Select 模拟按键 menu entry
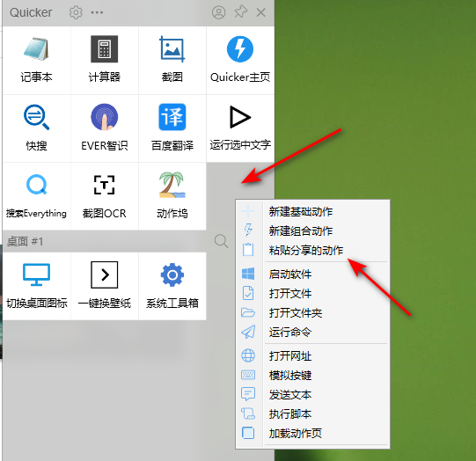This screenshot has width=476, height=461. pos(312,375)
